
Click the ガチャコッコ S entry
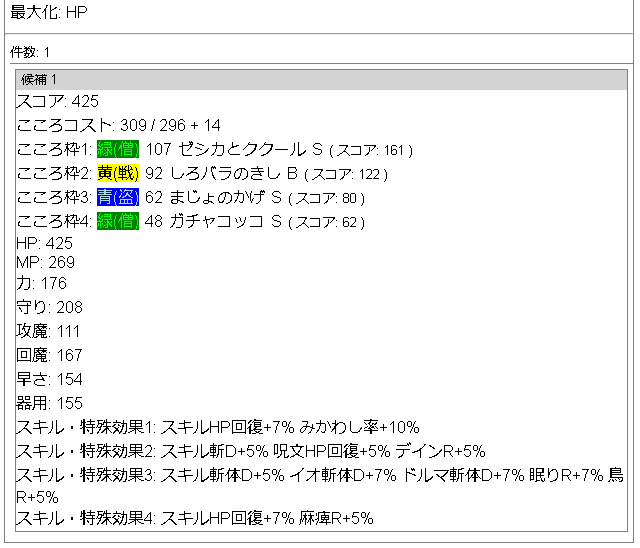[226, 222]
